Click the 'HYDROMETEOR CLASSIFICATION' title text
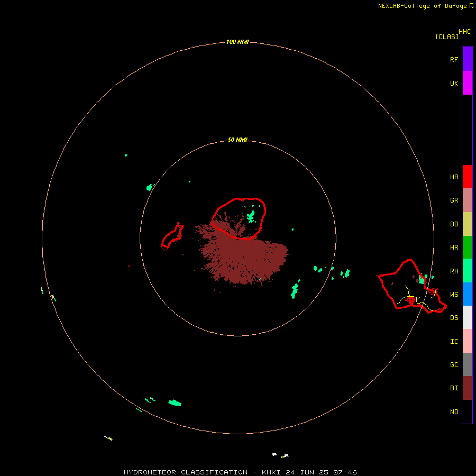476x476 pixels. (186, 472)
